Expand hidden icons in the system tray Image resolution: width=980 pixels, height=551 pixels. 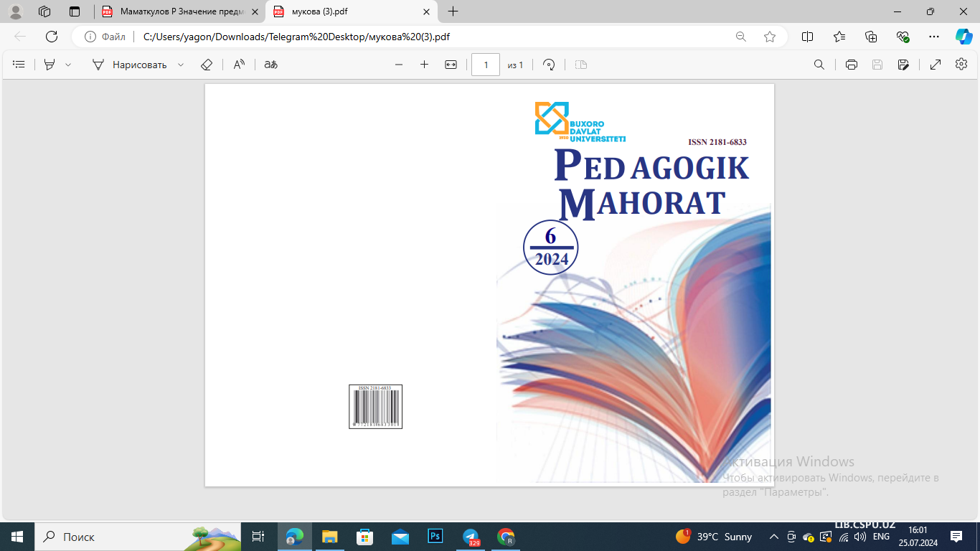[x=773, y=537]
